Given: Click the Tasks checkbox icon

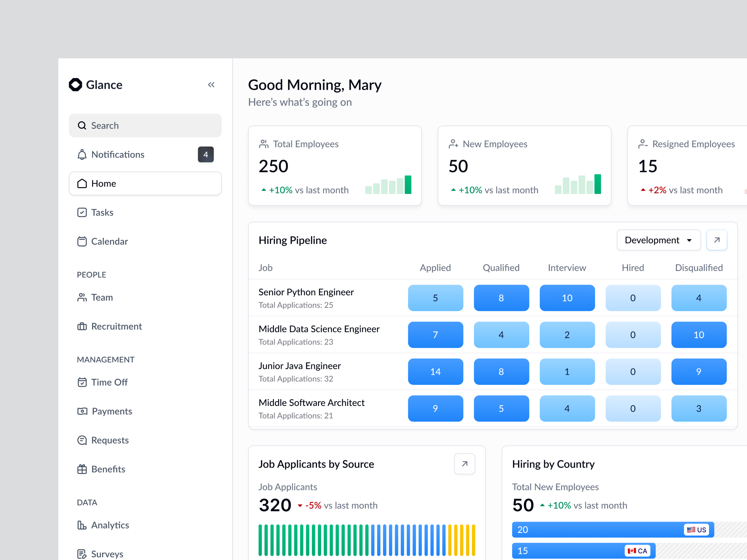Looking at the screenshot, I should click(x=82, y=212).
